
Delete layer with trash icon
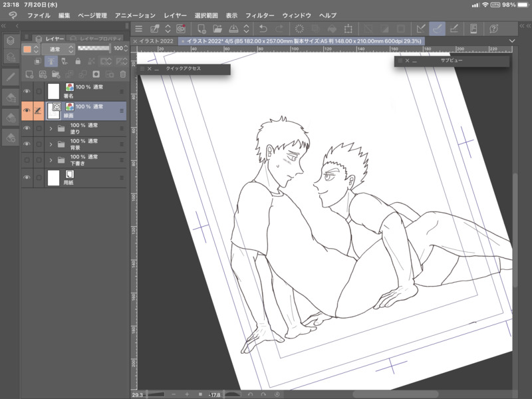123,74
